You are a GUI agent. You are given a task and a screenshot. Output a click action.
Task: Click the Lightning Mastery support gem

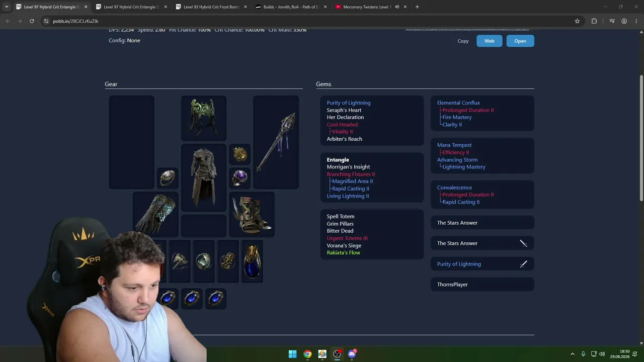coord(464,167)
